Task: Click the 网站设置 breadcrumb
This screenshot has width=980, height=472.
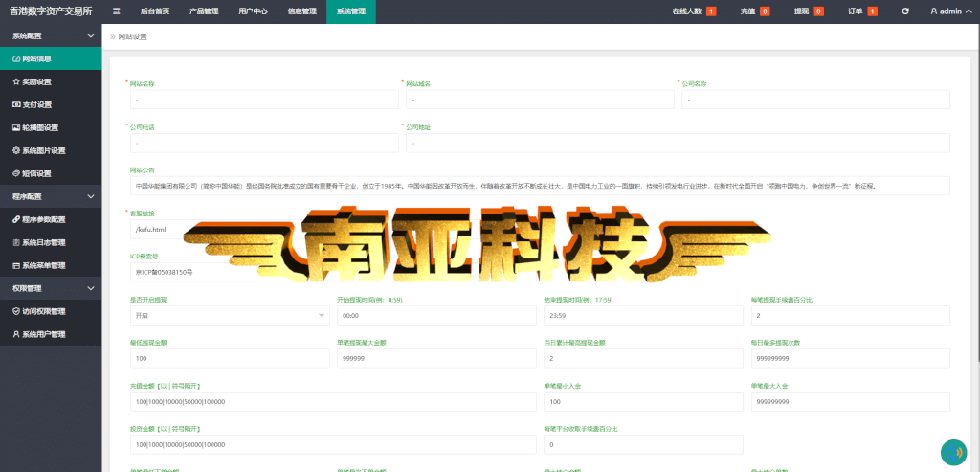Action: click(132, 37)
